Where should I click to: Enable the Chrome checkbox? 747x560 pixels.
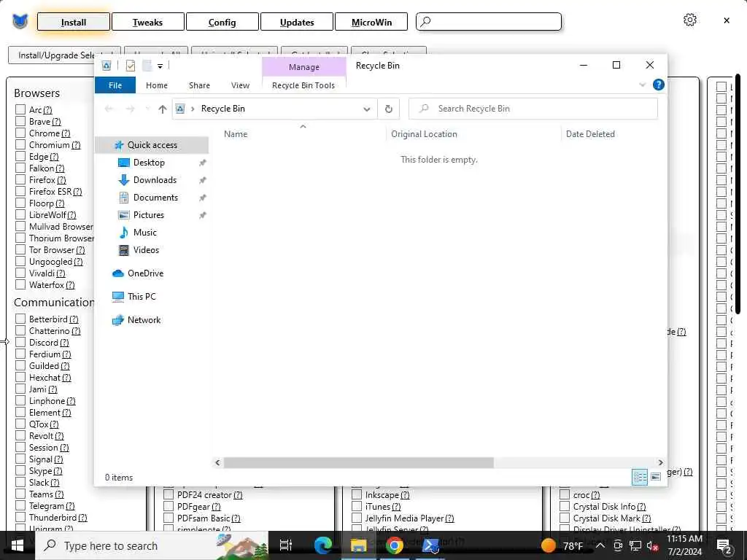(20, 133)
